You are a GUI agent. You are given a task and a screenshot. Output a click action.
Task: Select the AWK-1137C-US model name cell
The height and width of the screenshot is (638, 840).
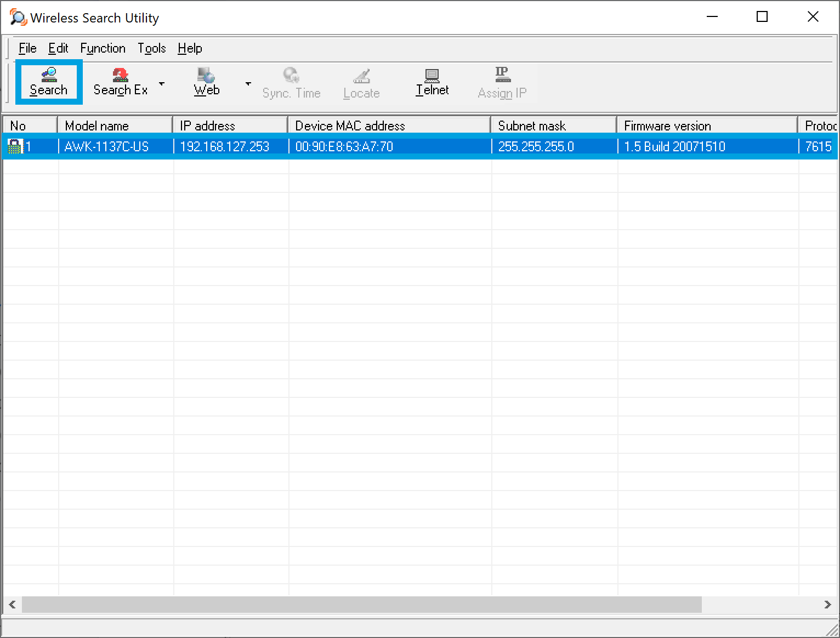116,146
